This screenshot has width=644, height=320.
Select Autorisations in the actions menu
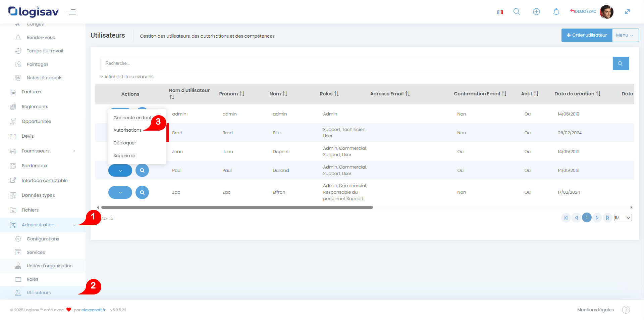pos(127,130)
